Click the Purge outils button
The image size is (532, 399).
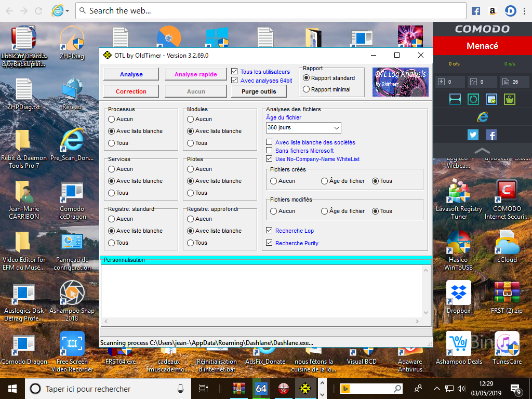point(259,91)
